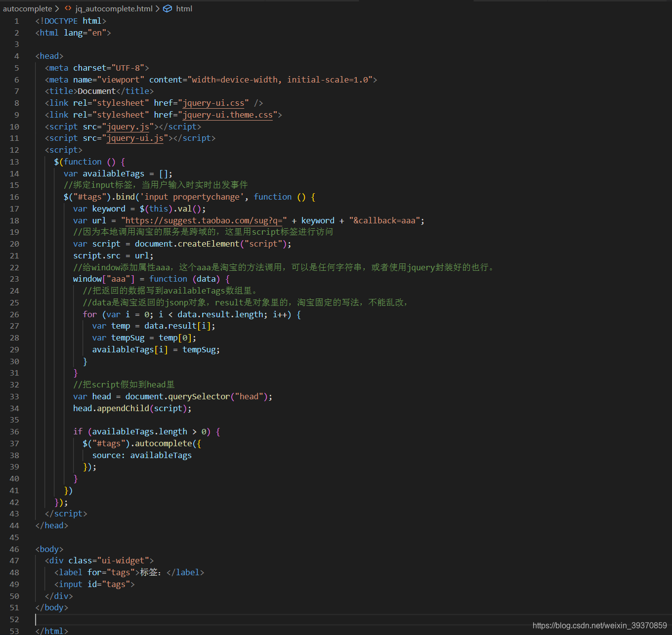
Task: Open the taobao suggest URL on line 18
Action: coord(204,220)
